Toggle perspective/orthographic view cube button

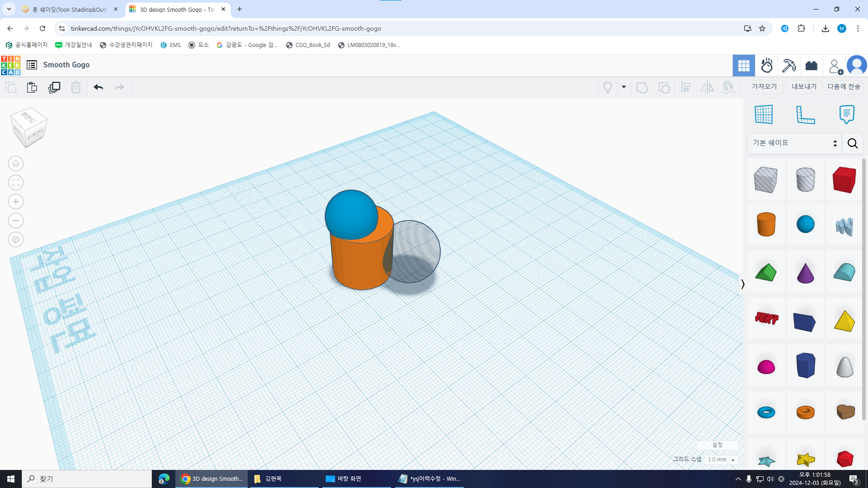click(16, 239)
